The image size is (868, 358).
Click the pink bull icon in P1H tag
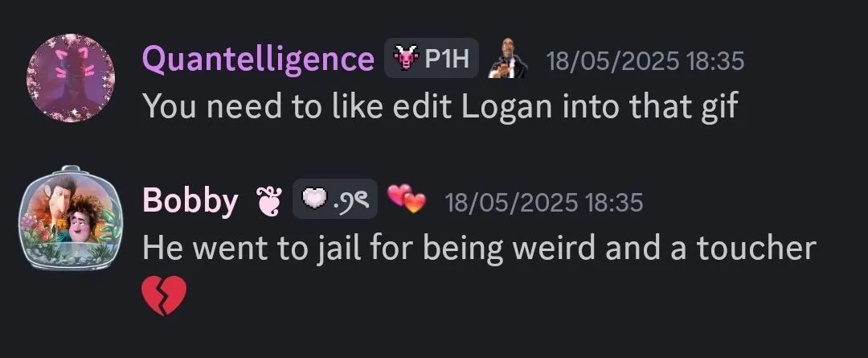click(x=404, y=58)
